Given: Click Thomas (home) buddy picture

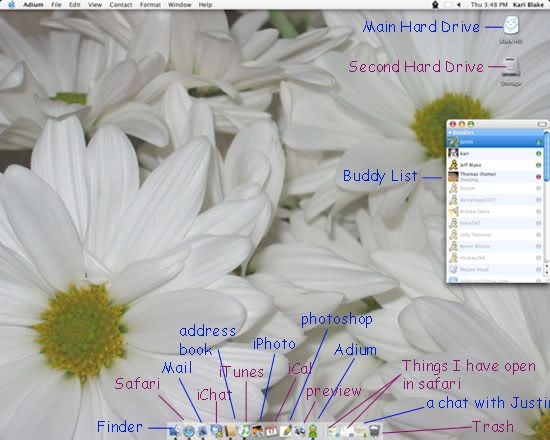Looking at the screenshot, I should coord(454,176).
